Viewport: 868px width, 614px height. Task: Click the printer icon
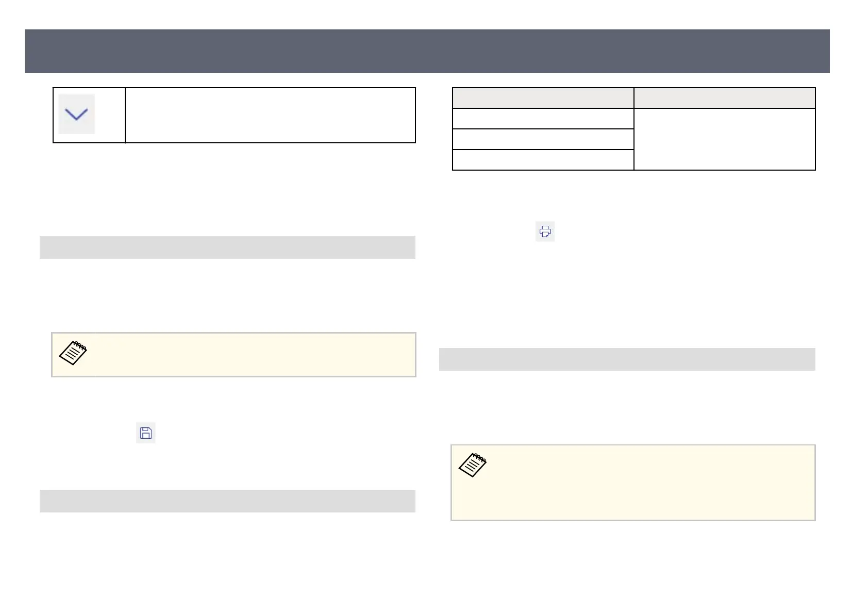[x=545, y=232]
